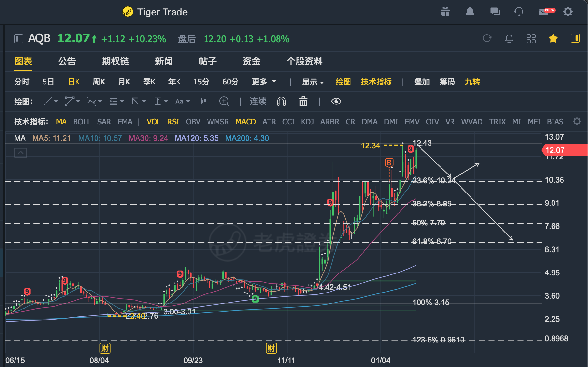
Task: Open the price alert bell icon
Action: [x=509, y=39]
